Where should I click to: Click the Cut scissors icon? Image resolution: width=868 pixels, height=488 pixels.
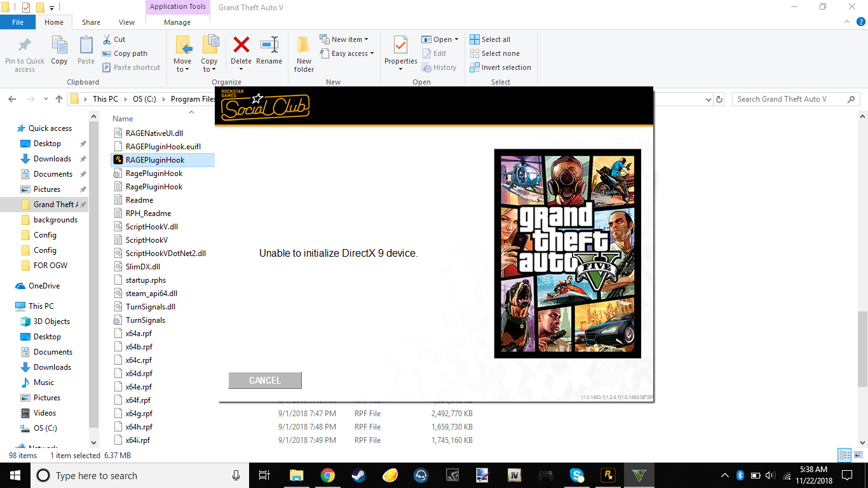(x=107, y=39)
